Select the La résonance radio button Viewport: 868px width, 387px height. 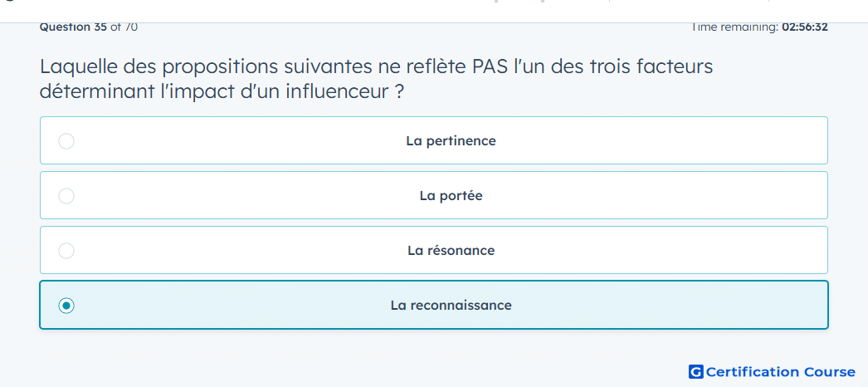pyautogui.click(x=66, y=251)
